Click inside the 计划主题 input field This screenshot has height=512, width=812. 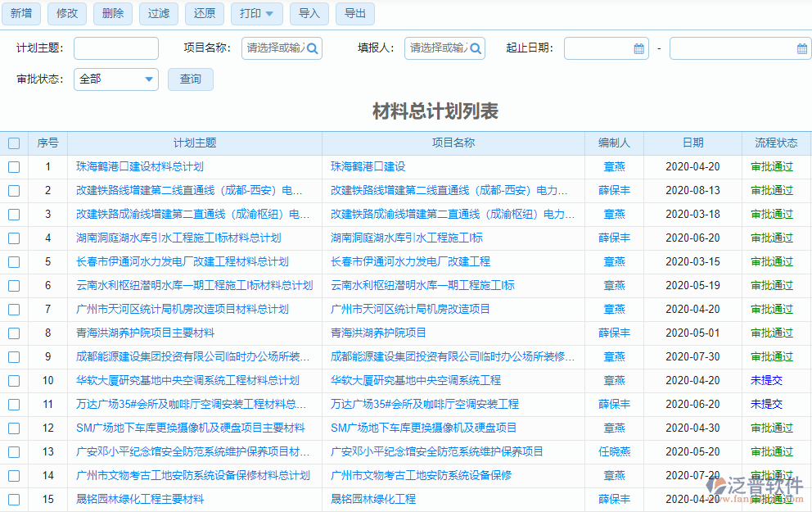tap(115, 48)
